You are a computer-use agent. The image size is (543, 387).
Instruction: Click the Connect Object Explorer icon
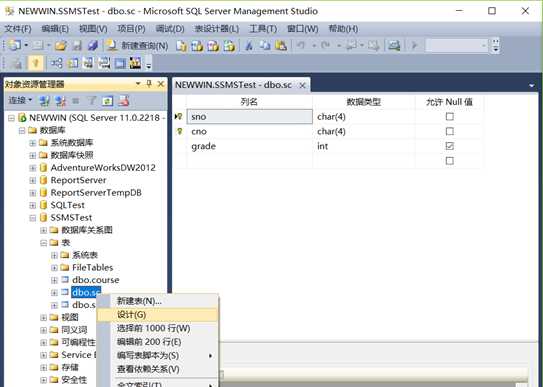click(x=44, y=101)
